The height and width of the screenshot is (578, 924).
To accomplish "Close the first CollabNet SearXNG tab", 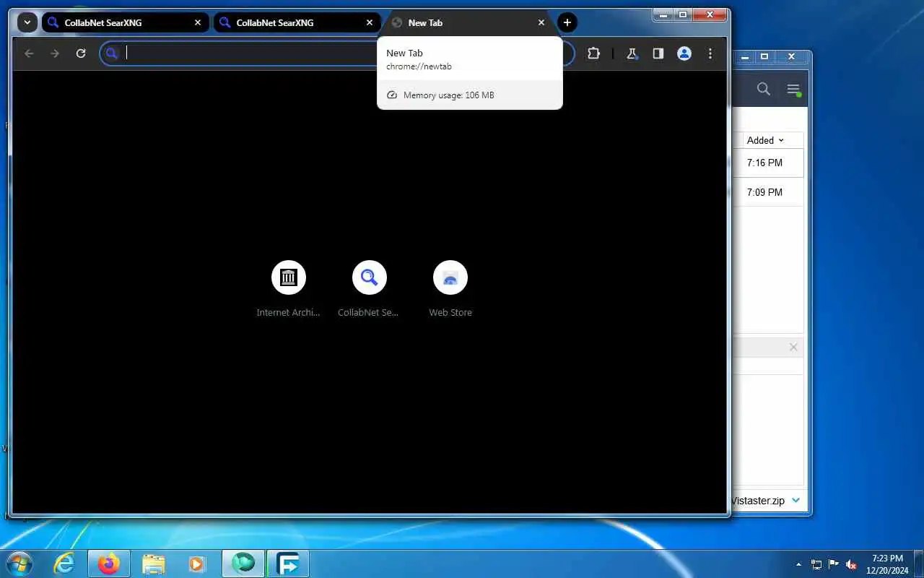I will tap(198, 22).
